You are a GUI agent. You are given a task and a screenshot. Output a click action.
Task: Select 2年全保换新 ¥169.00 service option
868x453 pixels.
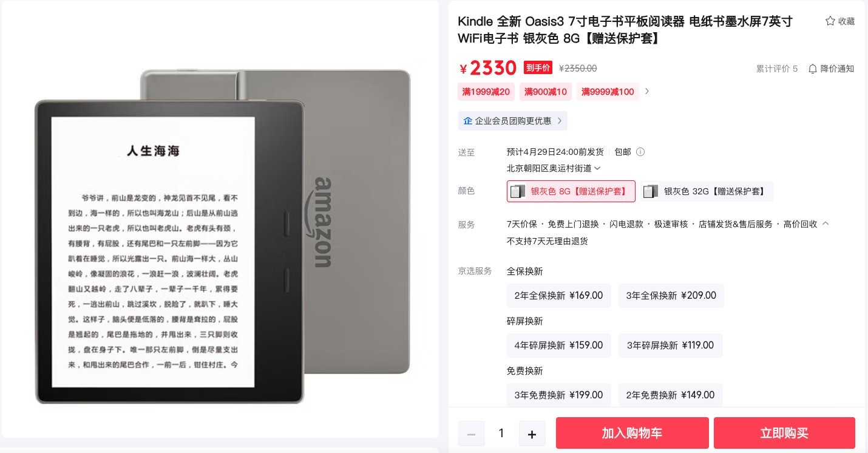pyautogui.click(x=558, y=296)
